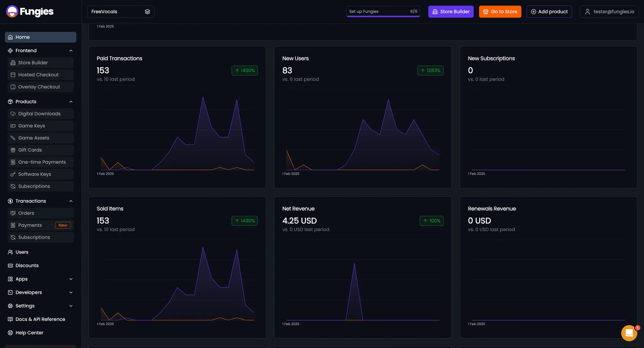The height and width of the screenshot is (348, 644).
Task: Click the Frontend section icon
Action: click(10, 51)
